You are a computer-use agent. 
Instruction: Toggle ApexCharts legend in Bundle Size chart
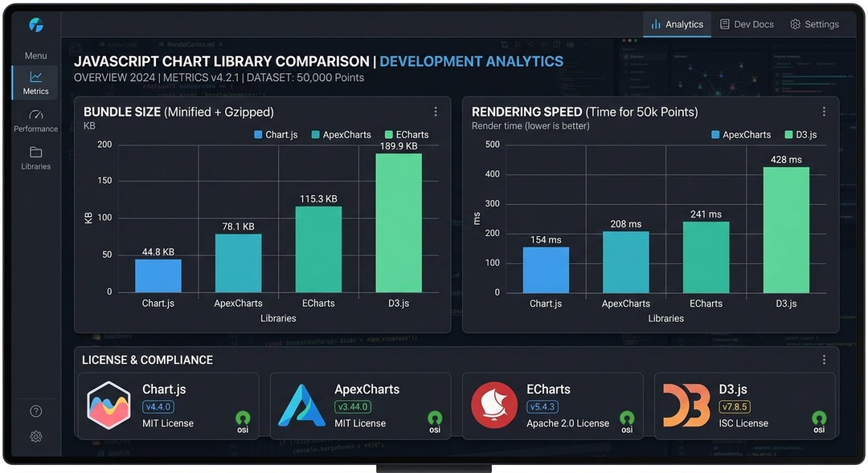click(341, 134)
